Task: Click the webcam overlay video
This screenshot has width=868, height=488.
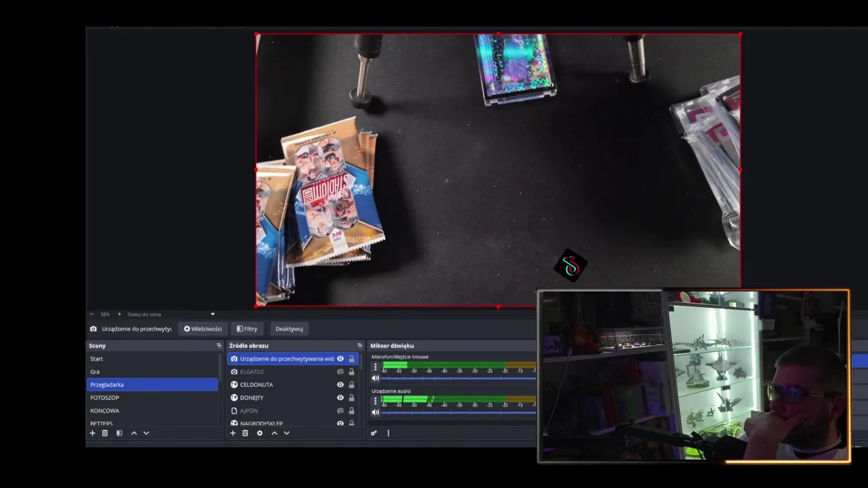Action: pos(693,376)
